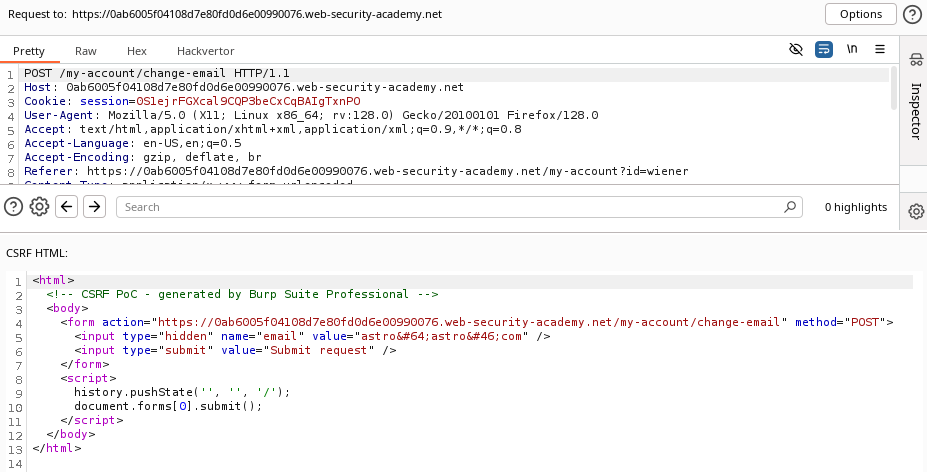Click the Host header line

pyautogui.click(x=244, y=88)
